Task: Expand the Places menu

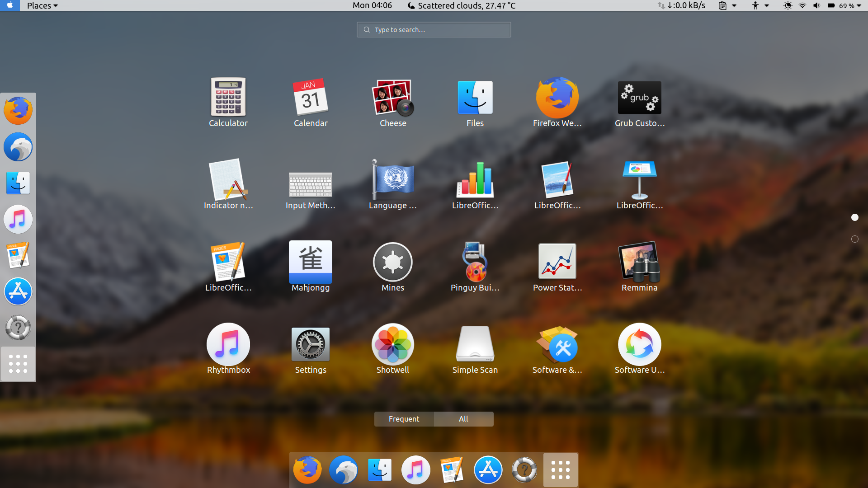Action: (42, 5)
